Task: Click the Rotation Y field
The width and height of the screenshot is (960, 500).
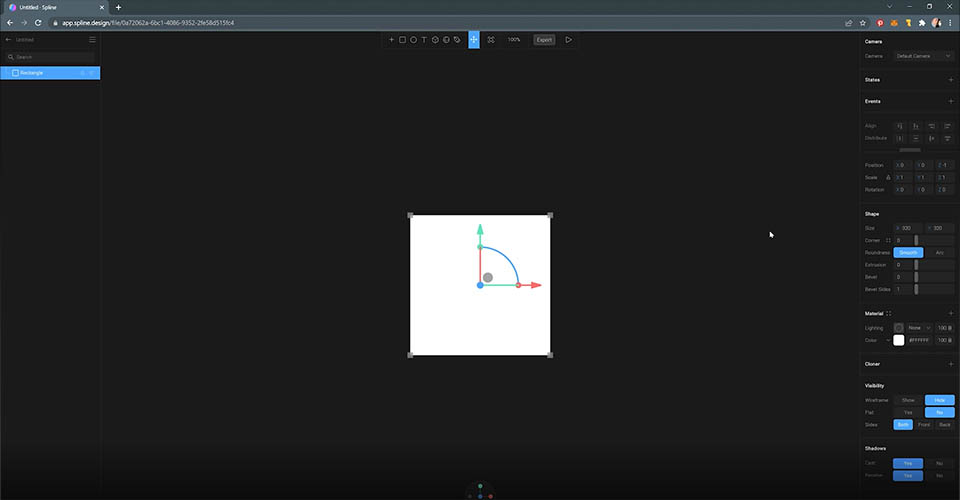Action: [924, 190]
